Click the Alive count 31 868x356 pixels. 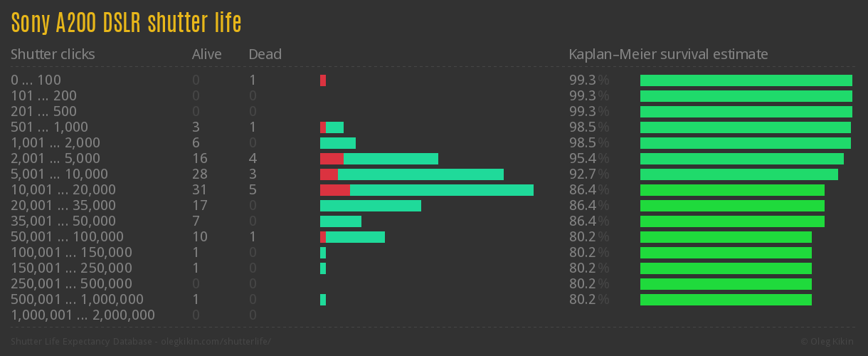(199, 189)
